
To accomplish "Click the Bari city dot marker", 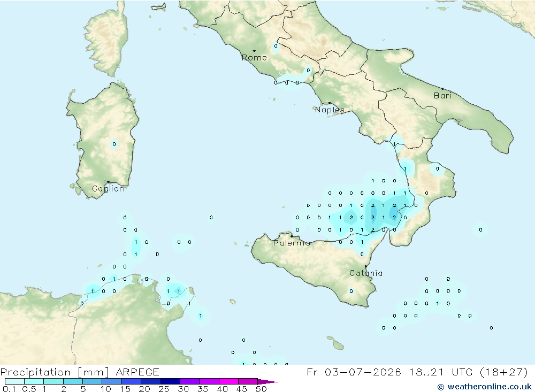I will [x=442, y=89].
